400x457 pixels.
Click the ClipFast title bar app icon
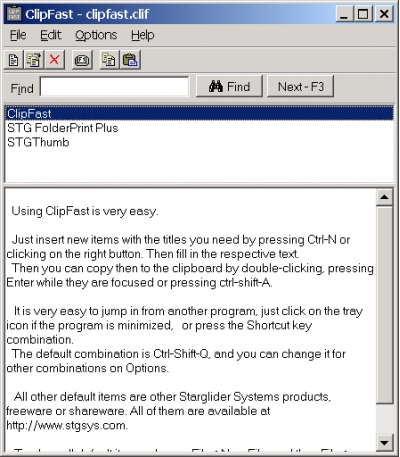[14, 14]
